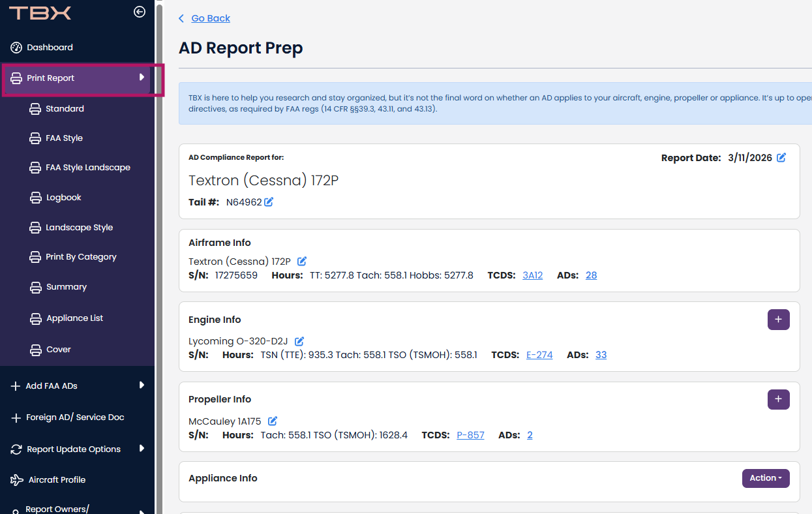Click printer icon beside Standard
812x514 pixels.
(35, 109)
